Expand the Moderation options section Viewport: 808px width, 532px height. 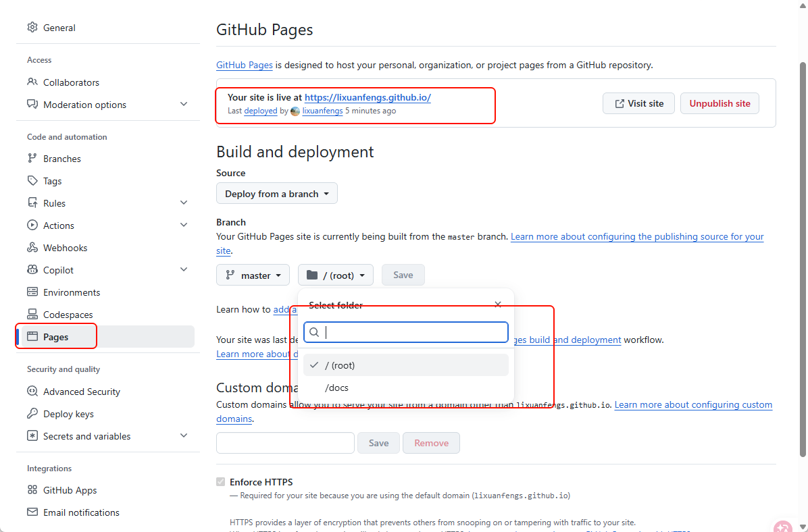coord(184,104)
